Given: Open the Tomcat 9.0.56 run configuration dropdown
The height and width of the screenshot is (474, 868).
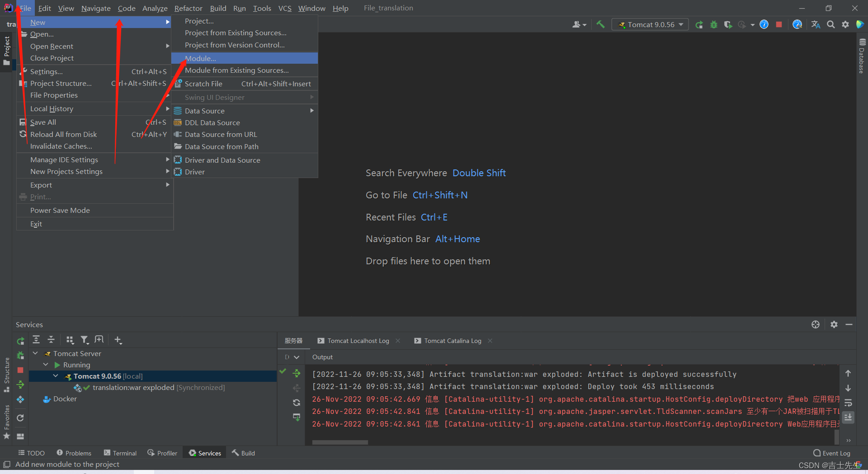Looking at the screenshot, I should pyautogui.click(x=650, y=24).
